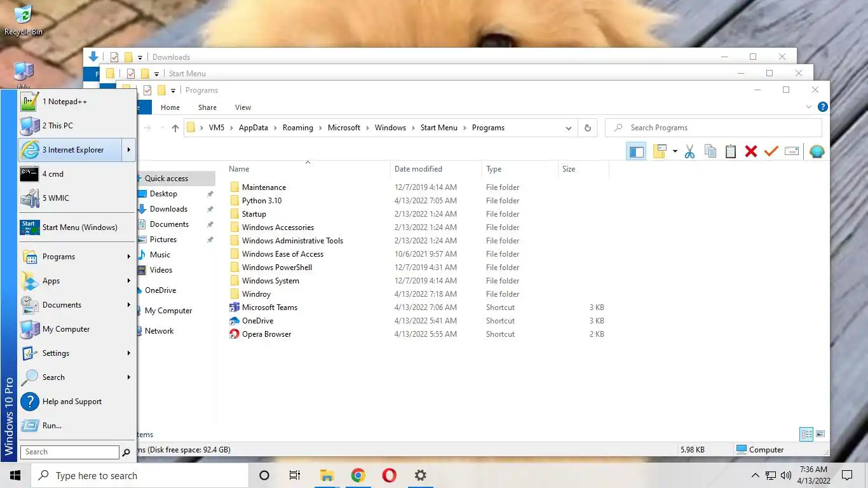Open chevron between Roaming and Microsoft

[x=320, y=128]
